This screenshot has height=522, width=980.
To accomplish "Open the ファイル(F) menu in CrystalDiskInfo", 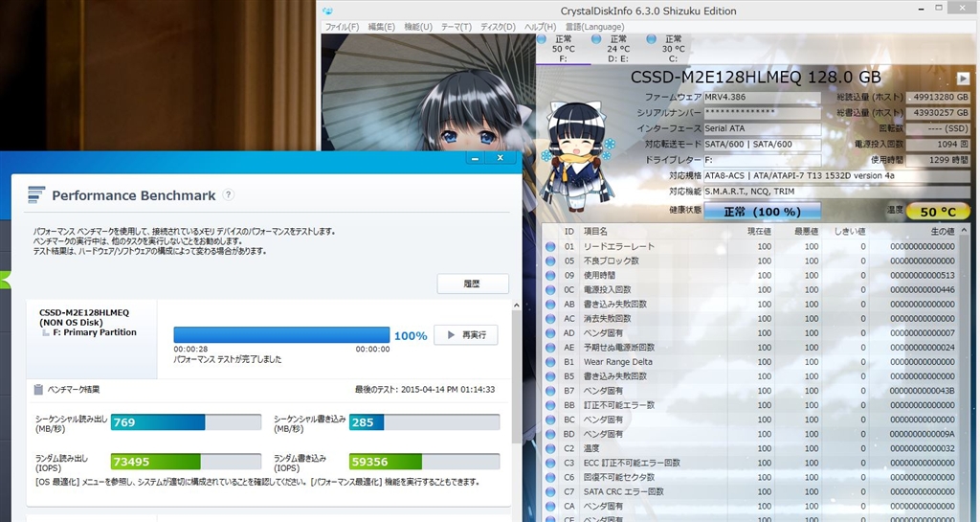I will point(342,27).
